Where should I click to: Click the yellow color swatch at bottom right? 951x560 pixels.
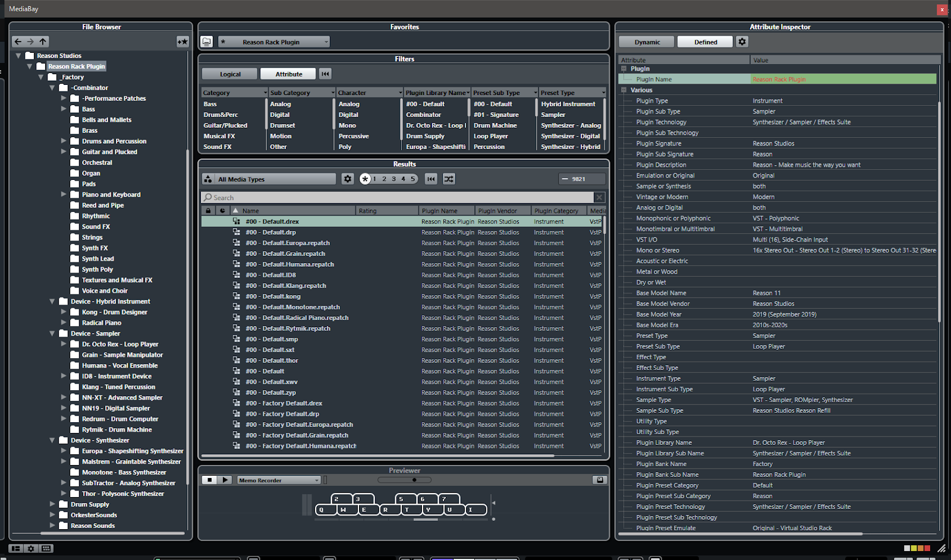coord(914,548)
